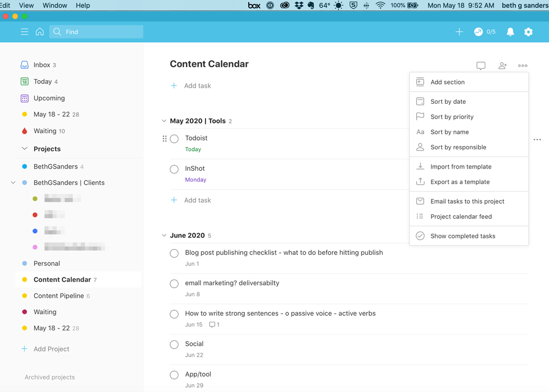The height and width of the screenshot is (392, 549).
Task: Mark the Todoist task complete
Action: (x=174, y=138)
